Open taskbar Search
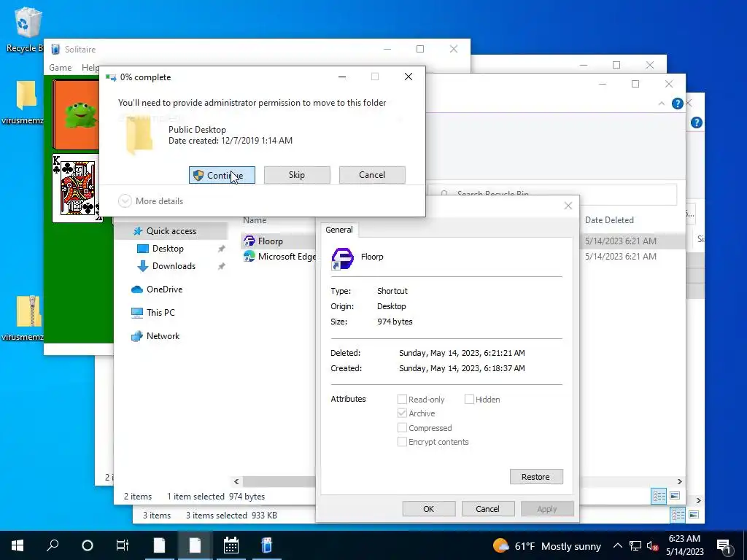 click(53, 545)
